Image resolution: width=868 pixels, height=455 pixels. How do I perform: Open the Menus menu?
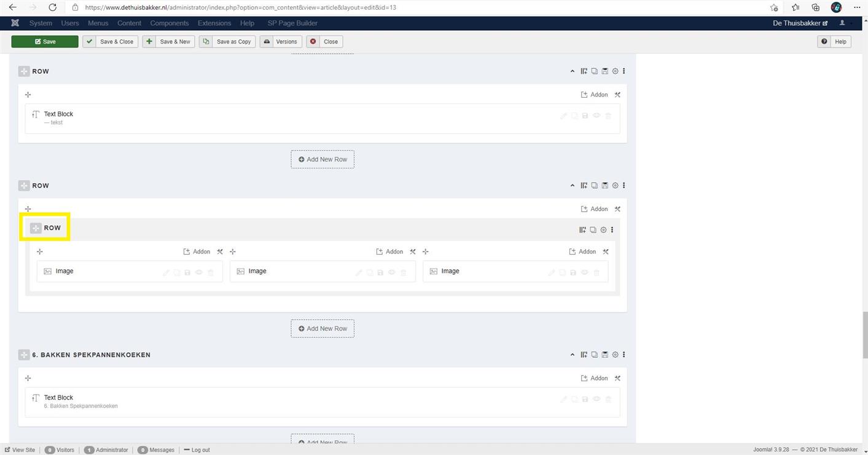(98, 23)
